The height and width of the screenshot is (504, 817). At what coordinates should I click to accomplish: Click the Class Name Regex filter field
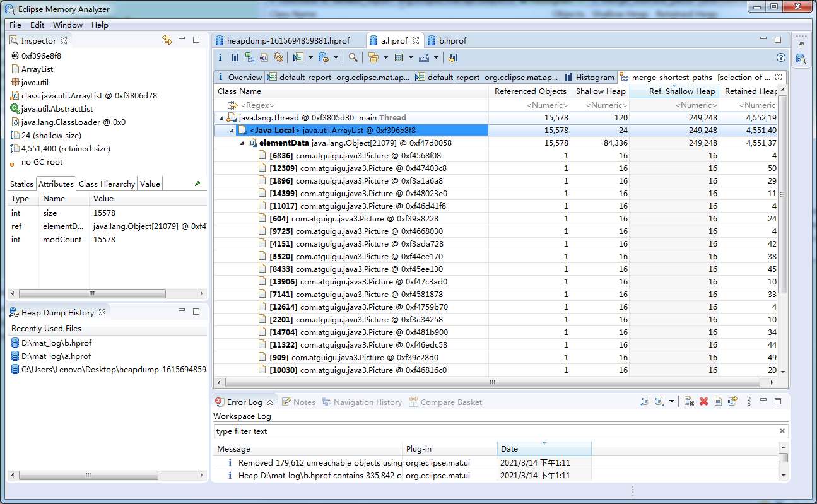pos(351,105)
